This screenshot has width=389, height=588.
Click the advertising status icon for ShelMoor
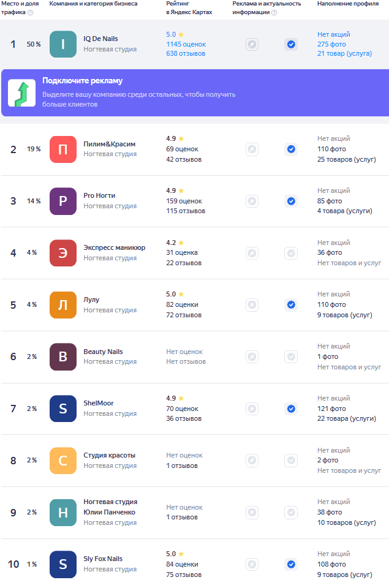point(252,409)
